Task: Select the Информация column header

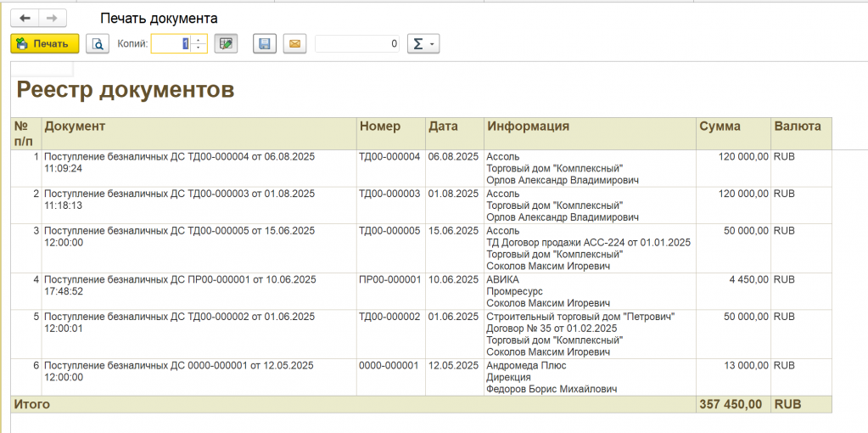Action: 590,133
